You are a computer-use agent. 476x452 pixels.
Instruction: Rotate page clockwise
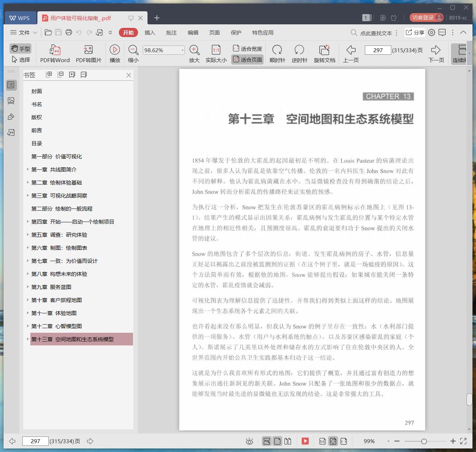click(277, 54)
